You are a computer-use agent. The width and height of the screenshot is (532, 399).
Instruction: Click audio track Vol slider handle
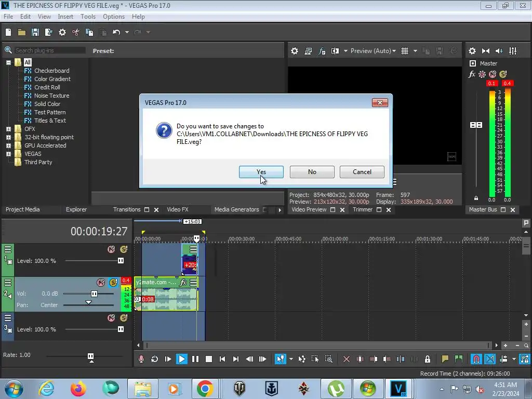click(95, 294)
